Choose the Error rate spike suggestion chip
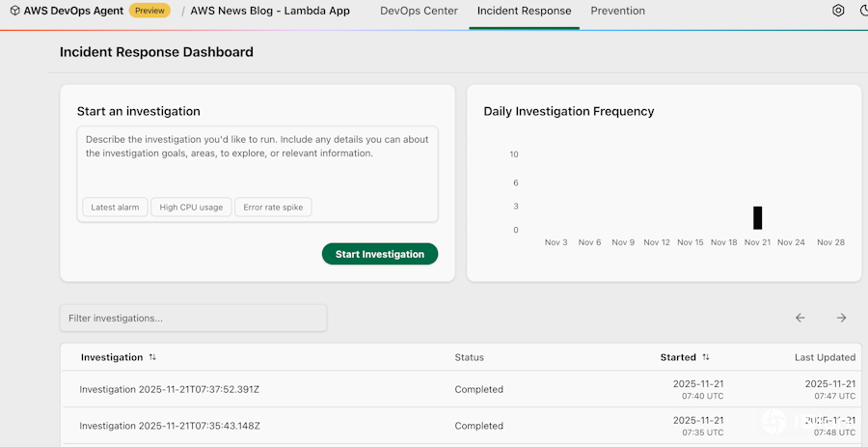Screen dimensions: 868x447 273,207
